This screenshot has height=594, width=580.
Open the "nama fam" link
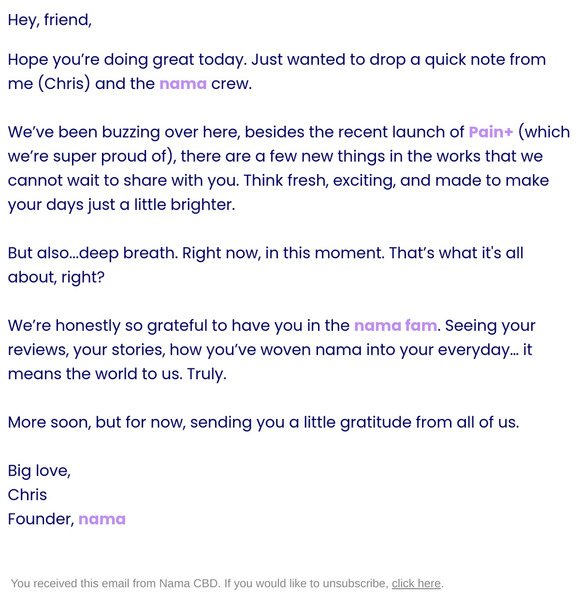(395, 326)
